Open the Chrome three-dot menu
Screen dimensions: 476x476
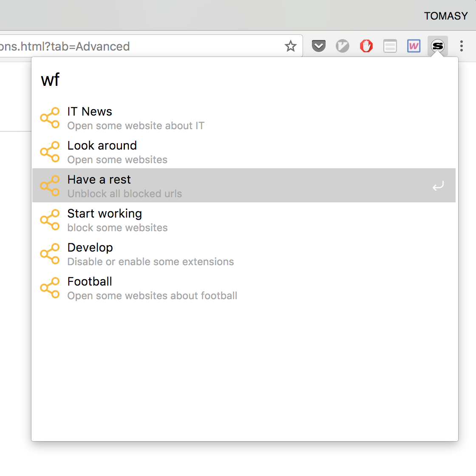(461, 46)
